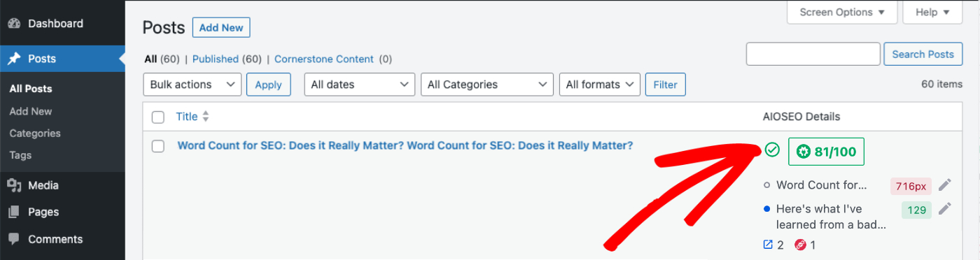Open the 81/100 SEO score badge
This screenshot has width=980, height=260.
pyautogui.click(x=826, y=151)
